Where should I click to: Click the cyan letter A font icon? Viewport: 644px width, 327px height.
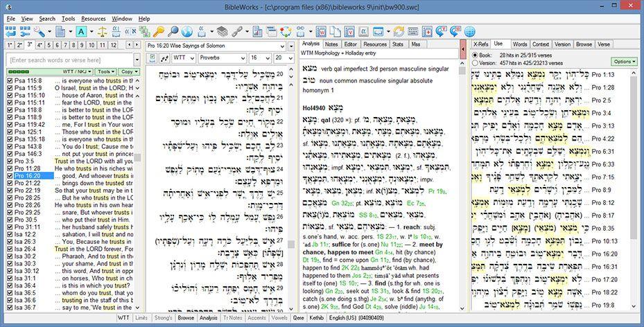click(81, 32)
